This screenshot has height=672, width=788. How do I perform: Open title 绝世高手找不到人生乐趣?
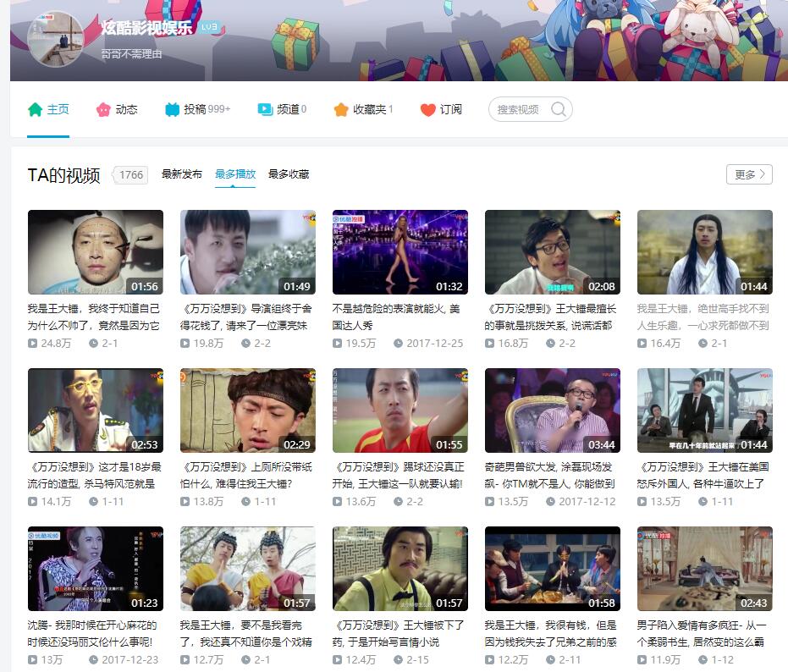point(703,317)
